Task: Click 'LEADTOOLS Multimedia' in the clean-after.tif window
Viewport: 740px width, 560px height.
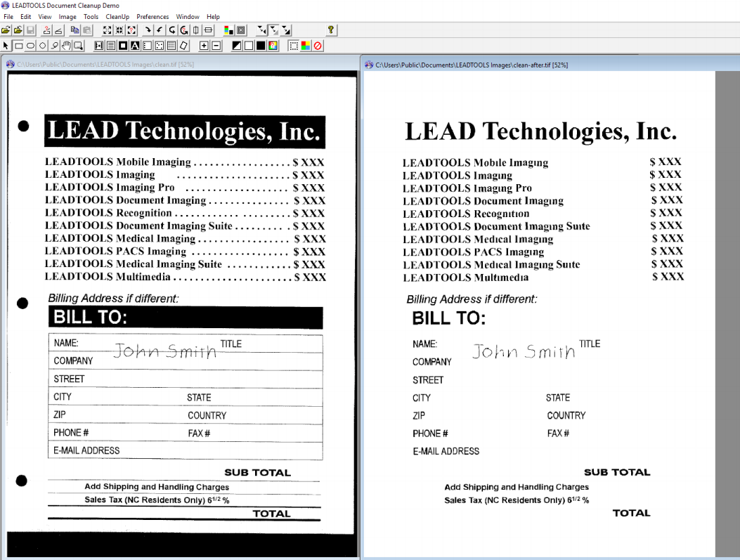Action: click(x=466, y=278)
